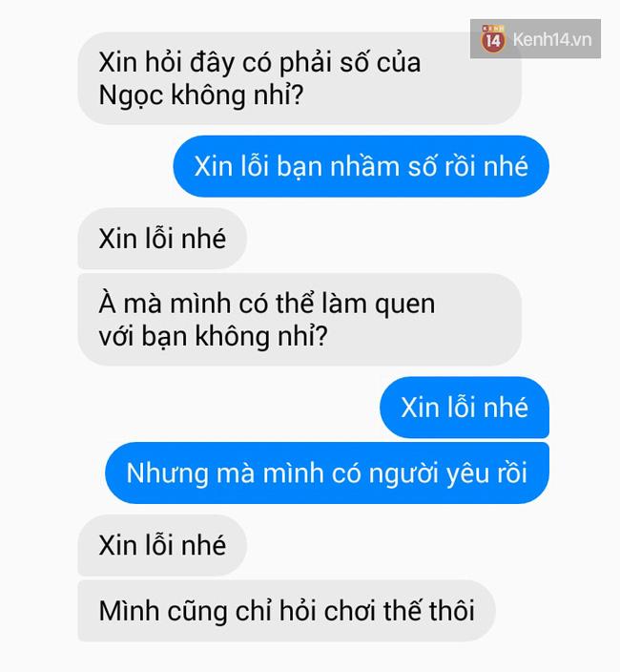
Task: Select the 'Mình cũng chỉ hỏi chơi thế thôi' message
Action: [286, 611]
